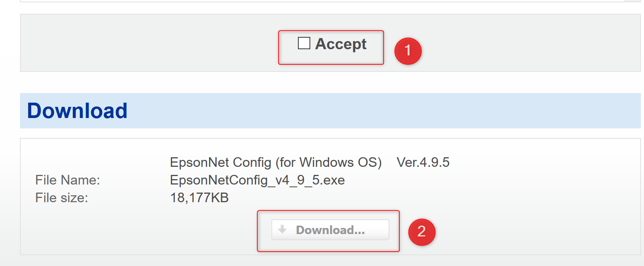Click the File size: label
The width and height of the screenshot is (644, 266).
[x=62, y=198]
